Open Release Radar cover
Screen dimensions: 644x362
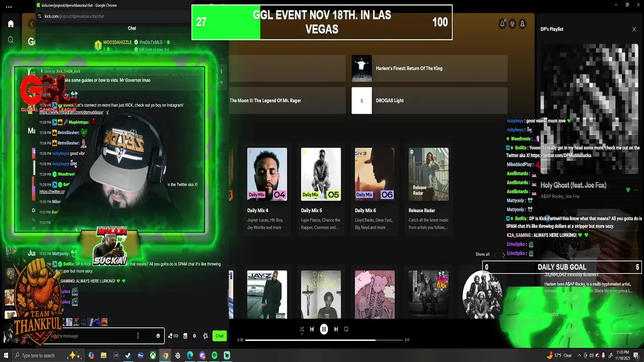(429, 174)
